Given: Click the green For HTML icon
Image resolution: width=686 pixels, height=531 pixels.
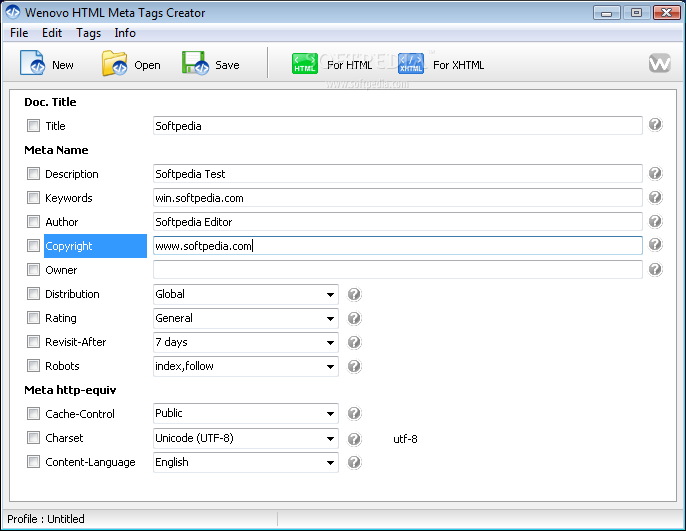Looking at the screenshot, I should (x=305, y=63).
